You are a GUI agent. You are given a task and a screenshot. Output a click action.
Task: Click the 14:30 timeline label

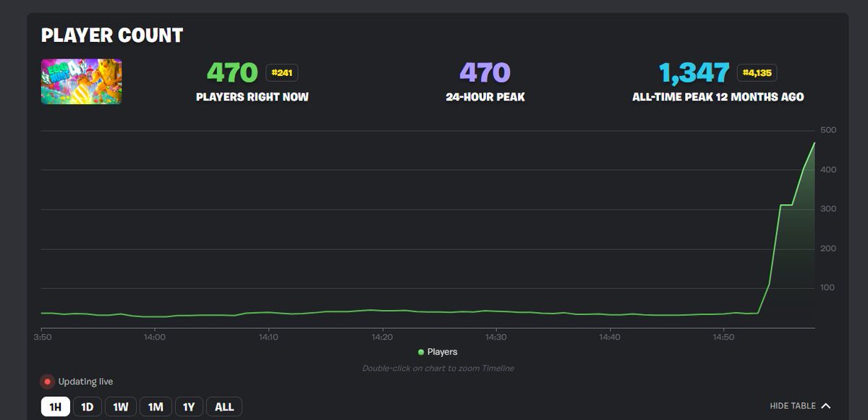click(x=495, y=337)
